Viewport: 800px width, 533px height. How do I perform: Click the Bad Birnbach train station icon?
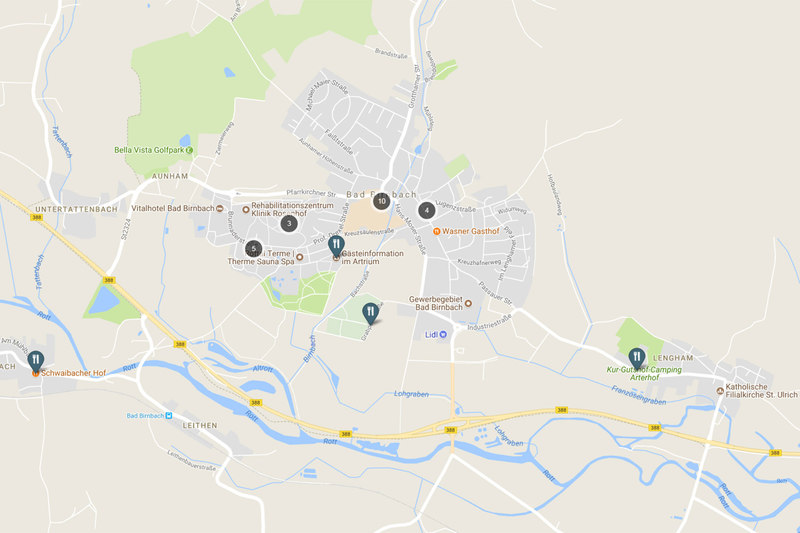169,416
